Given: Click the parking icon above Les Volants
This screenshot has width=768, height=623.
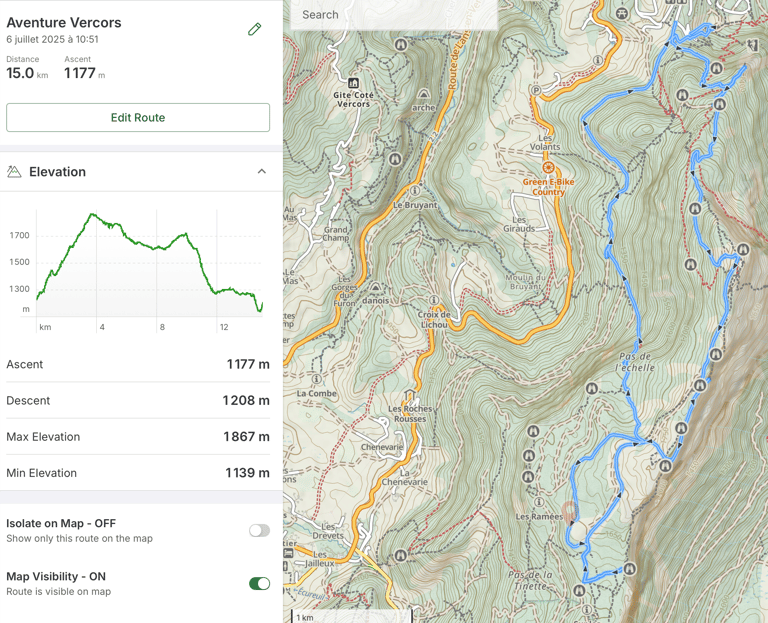Looking at the screenshot, I should [536, 91].
